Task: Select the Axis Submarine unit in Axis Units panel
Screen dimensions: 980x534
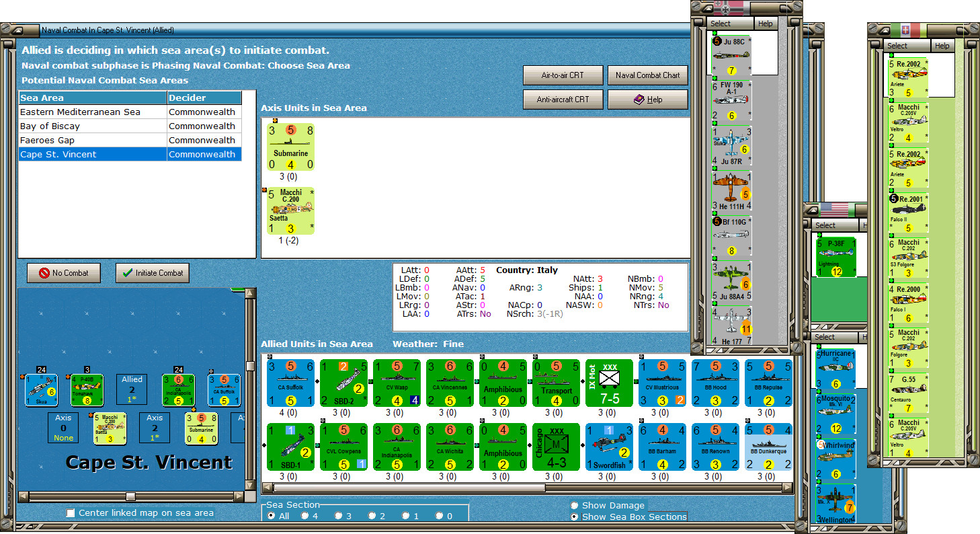Action: [x=291, y=147]
